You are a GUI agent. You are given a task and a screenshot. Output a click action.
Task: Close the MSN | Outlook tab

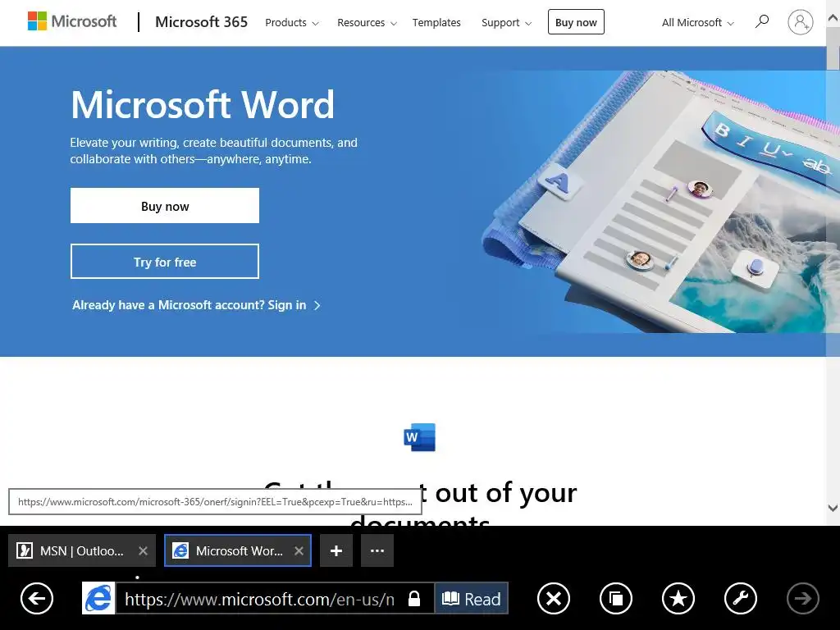(143, 550)
